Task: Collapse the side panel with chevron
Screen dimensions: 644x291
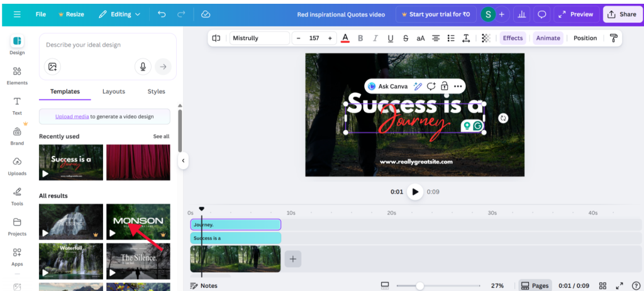Action: (x=183, y=161)
